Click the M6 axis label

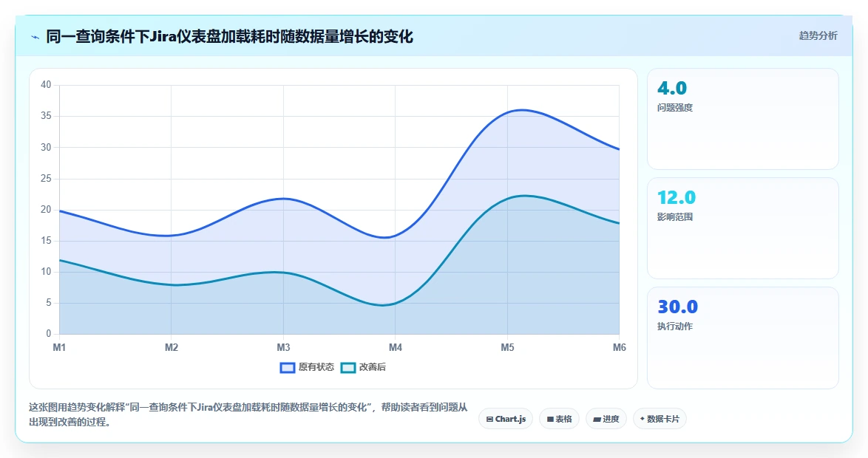[619, 347]
